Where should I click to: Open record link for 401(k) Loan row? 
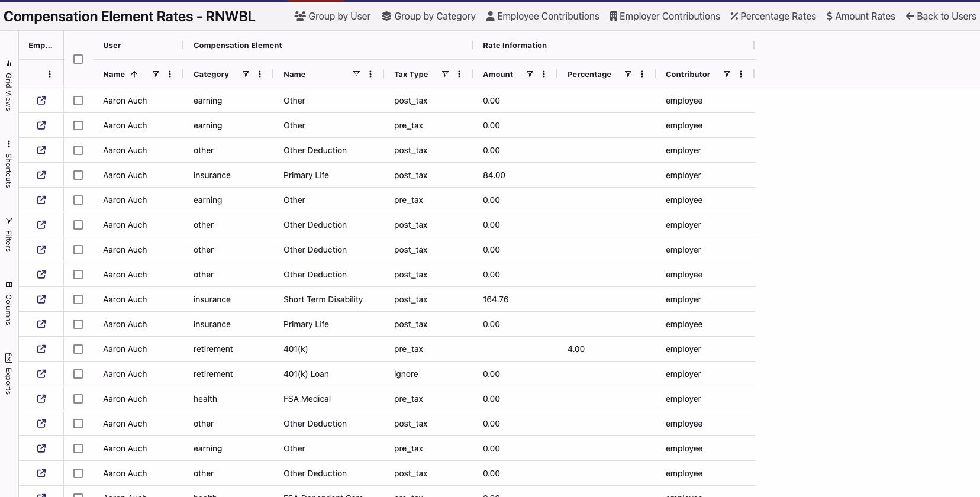41,374
